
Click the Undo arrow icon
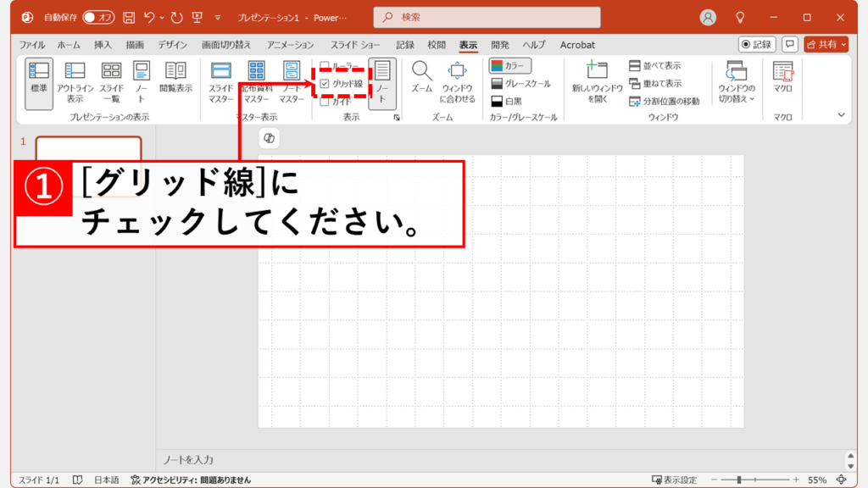[x=149, y=18]
